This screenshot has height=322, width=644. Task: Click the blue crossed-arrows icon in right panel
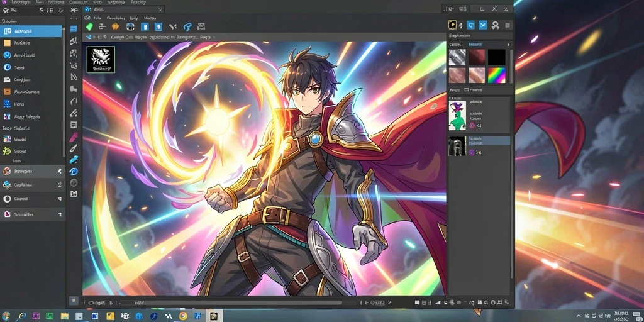click(482, 25)
